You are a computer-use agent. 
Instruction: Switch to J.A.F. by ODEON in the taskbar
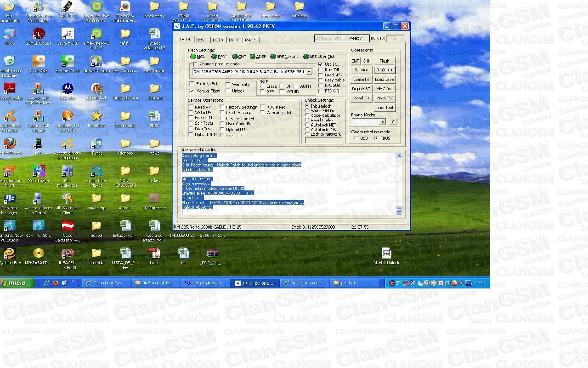pos(255,283)
